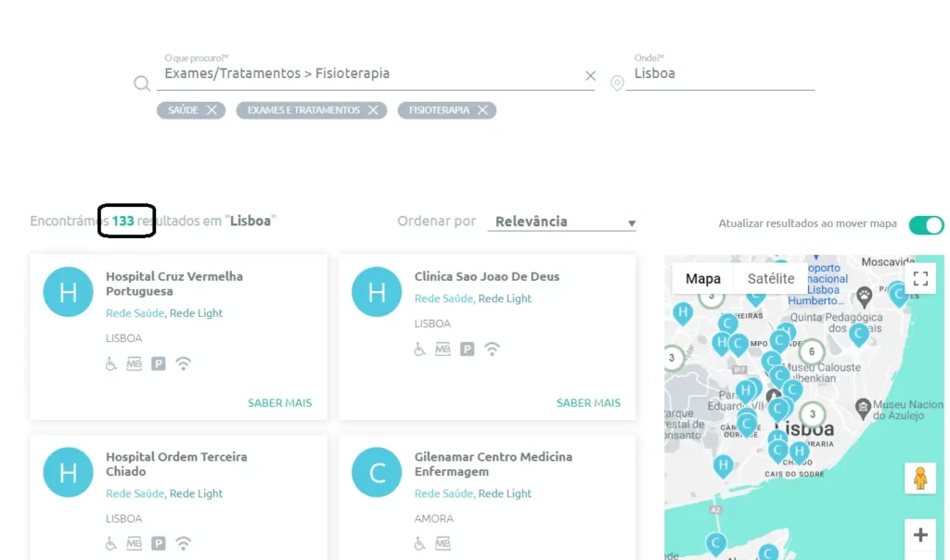Image resolution: width=950 pixels, height=560 pixels.
Task: Enter fullscreen map view
Action: (x=920, y=278)
